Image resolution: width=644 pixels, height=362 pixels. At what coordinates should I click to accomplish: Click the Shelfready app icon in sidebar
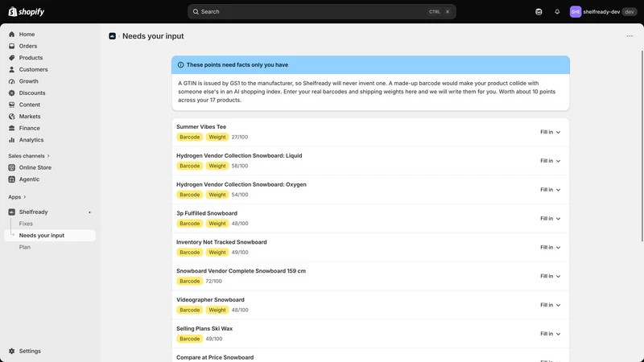tap(11, 212)
